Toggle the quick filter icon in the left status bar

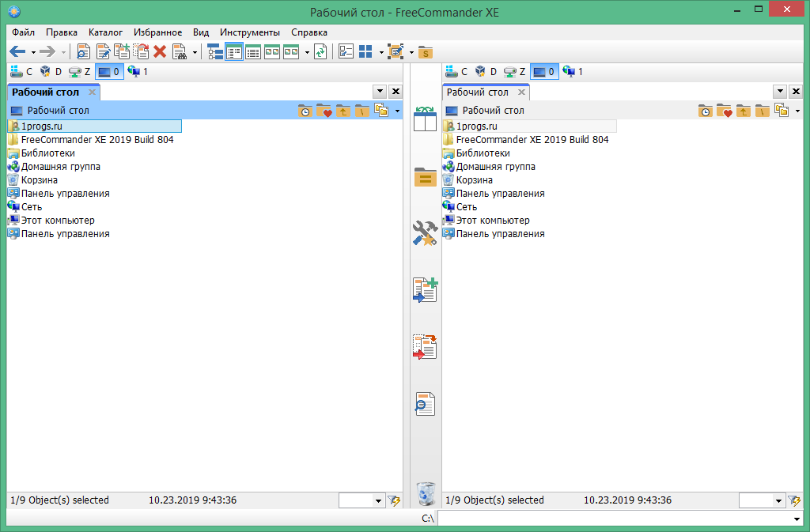click(394, 500)
